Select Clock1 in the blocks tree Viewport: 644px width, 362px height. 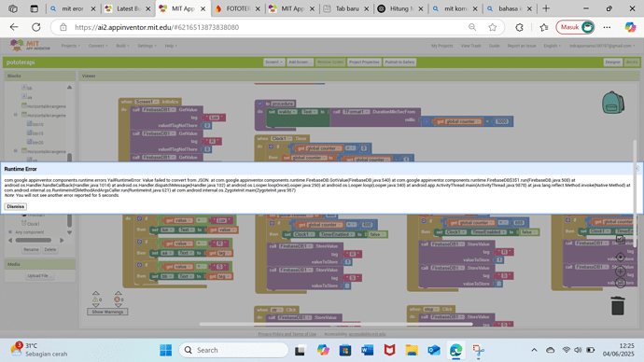pyautogui.click(x=34, y=224)
